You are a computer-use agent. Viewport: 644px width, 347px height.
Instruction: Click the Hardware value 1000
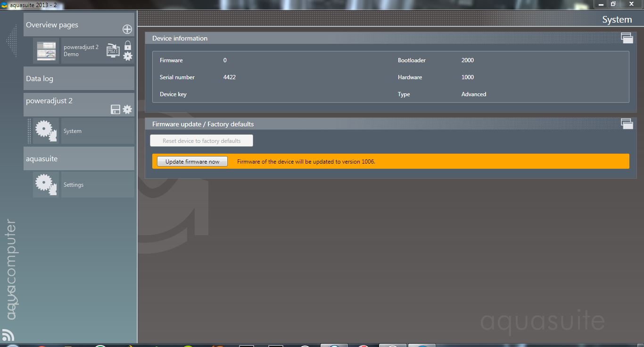pyautogui.click(x=468, y=77)
